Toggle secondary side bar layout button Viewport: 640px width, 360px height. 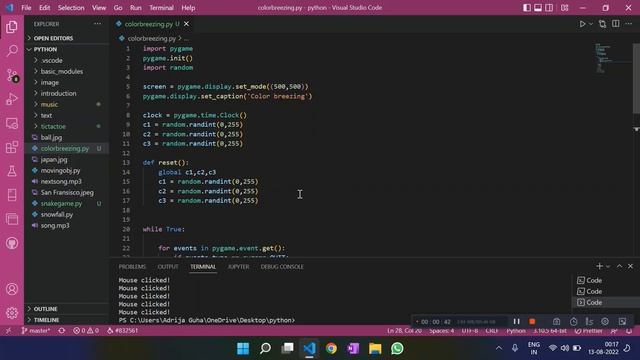tap(549, 8)
